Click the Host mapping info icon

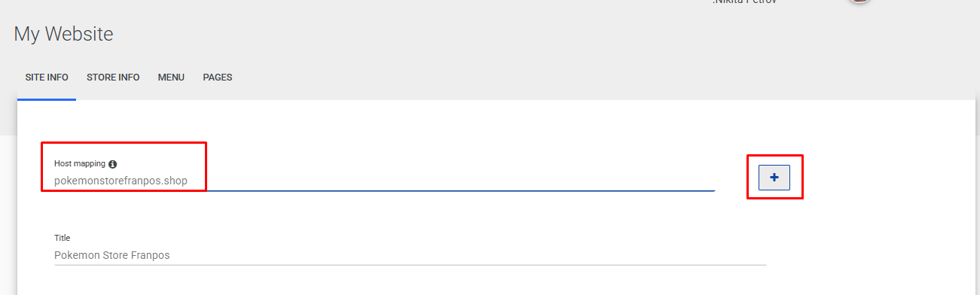pos(113,164)
